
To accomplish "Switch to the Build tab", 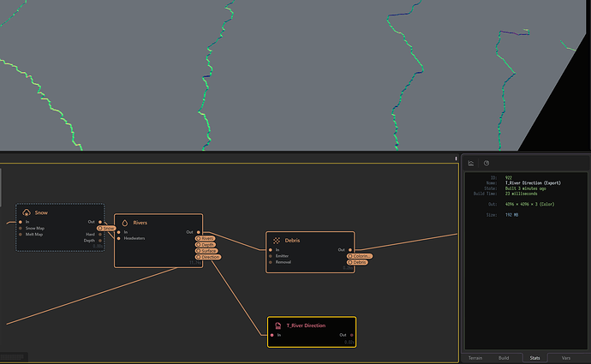I will pos(504,358).
